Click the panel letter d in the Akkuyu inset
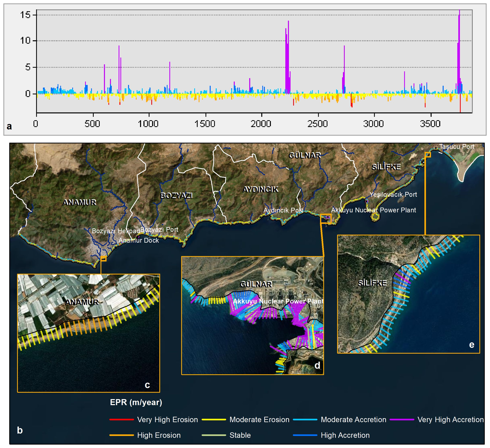This screenshot has width=490, height=448. tap(317, 365)
